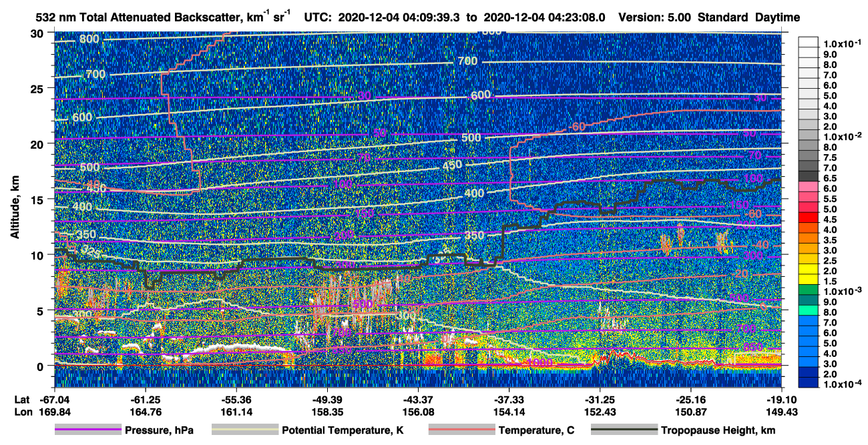Image resolution: width=868 pixels, height=445 pixels.
Task: Click the magenta Pressure legend line sample
Action: coord(88,430)
